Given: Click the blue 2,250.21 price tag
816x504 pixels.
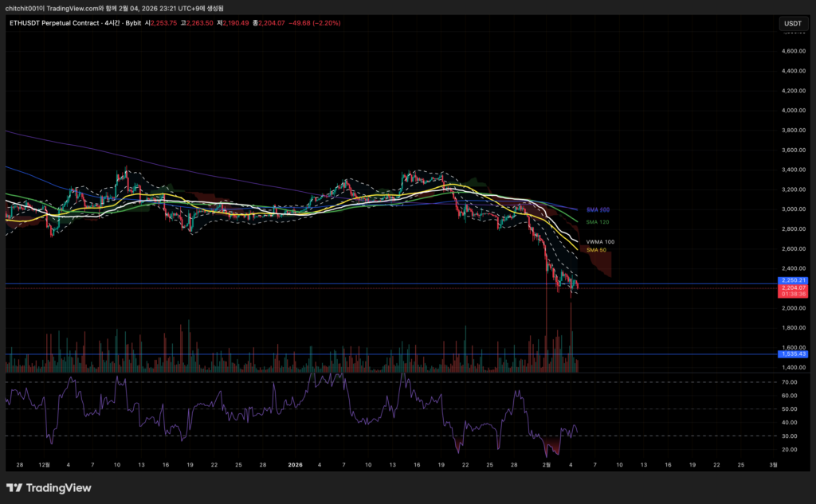Looking at the screenshot, I should click(x=793, y=280).
